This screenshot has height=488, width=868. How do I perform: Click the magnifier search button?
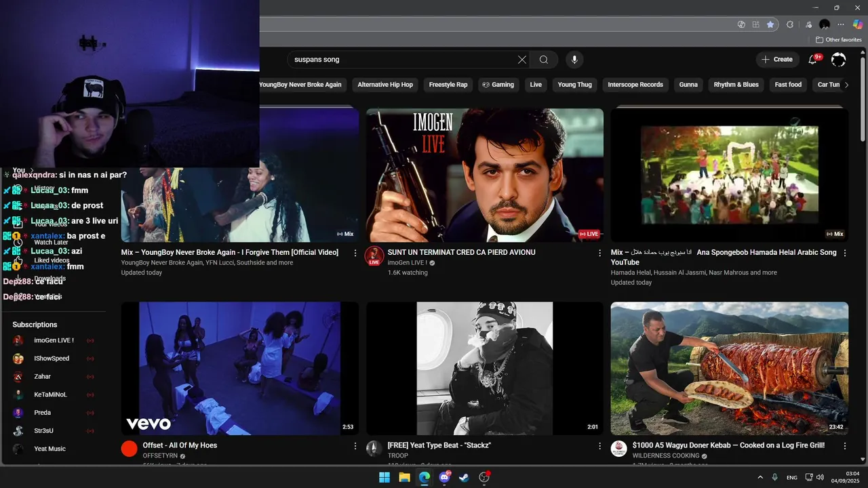pos(544,60)
